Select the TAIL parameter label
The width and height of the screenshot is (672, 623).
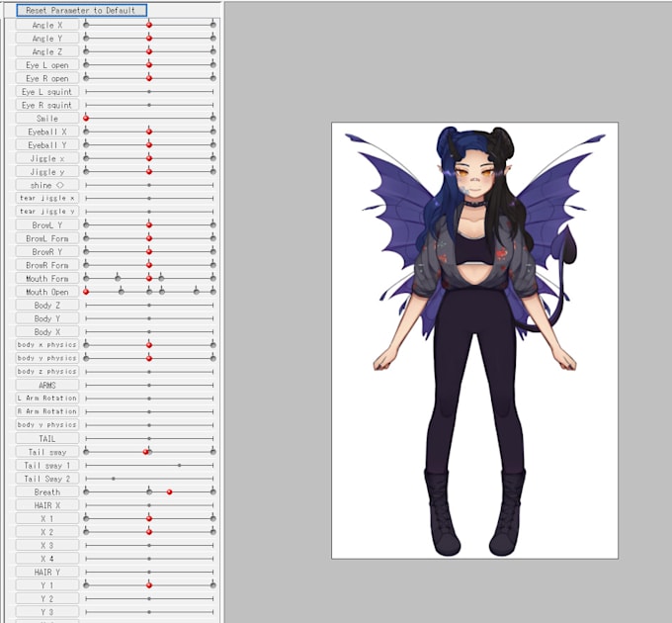[x=47, y=438]
